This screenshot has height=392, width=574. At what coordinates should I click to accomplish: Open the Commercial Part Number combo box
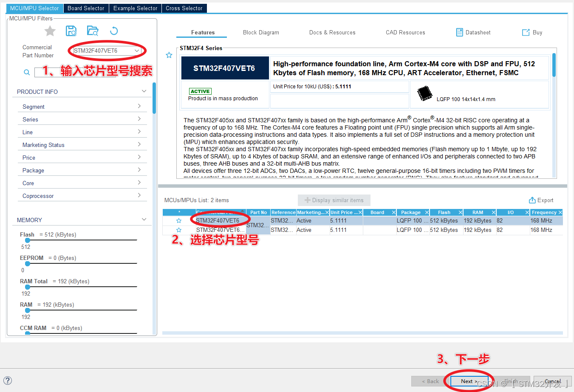tap(107, 51)
